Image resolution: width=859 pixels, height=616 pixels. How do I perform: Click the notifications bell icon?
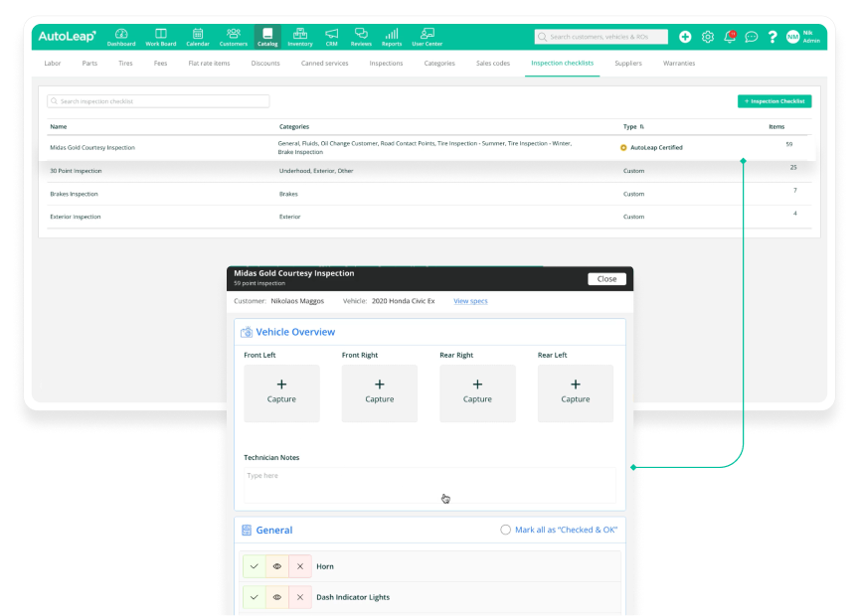coord(730,37)
